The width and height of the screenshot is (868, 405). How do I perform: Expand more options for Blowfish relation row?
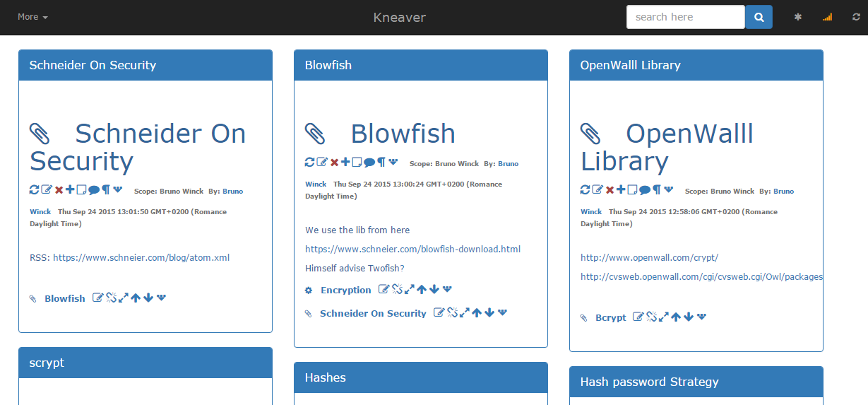click(161, 297)
